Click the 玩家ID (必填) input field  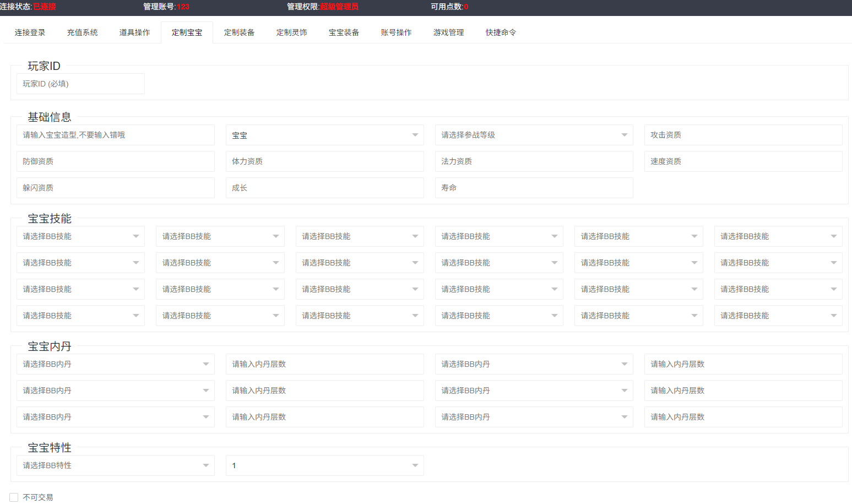(80, 84)
